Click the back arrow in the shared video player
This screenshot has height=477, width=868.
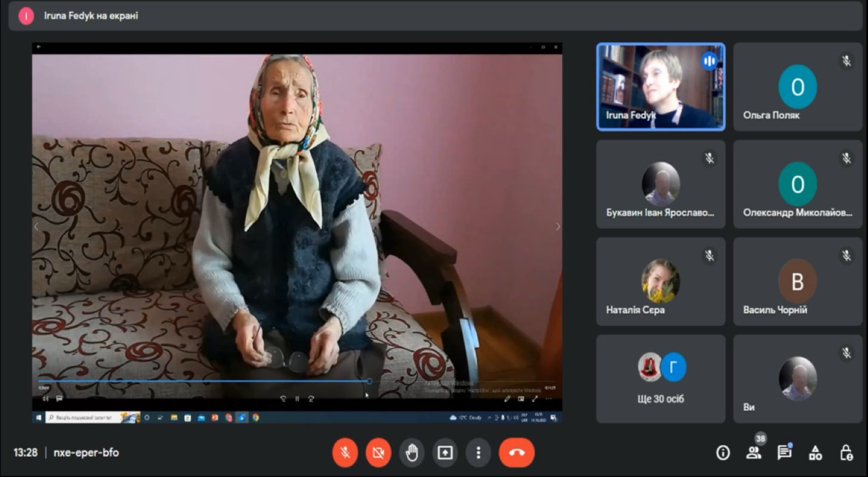tap(39, 47)
